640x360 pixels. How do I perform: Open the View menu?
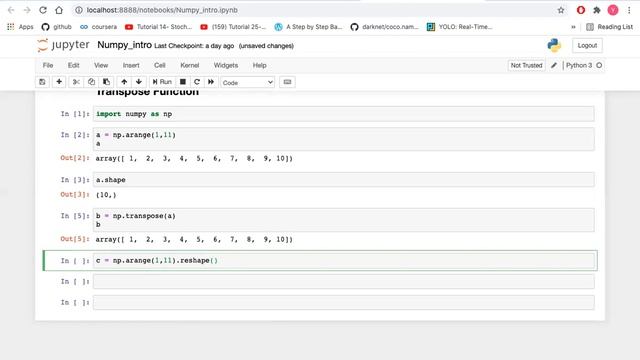coord(101,65)
